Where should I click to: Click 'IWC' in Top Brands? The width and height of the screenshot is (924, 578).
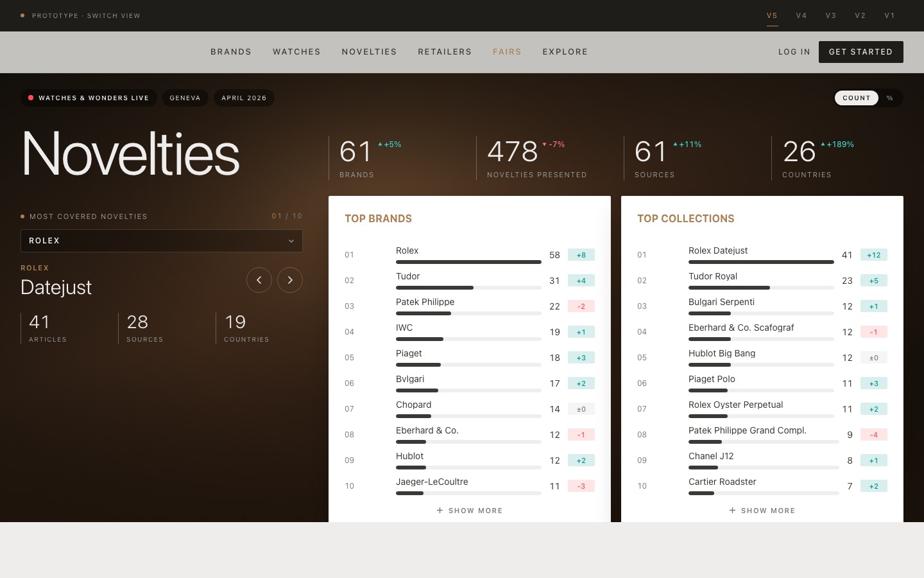tap(404, 328)
